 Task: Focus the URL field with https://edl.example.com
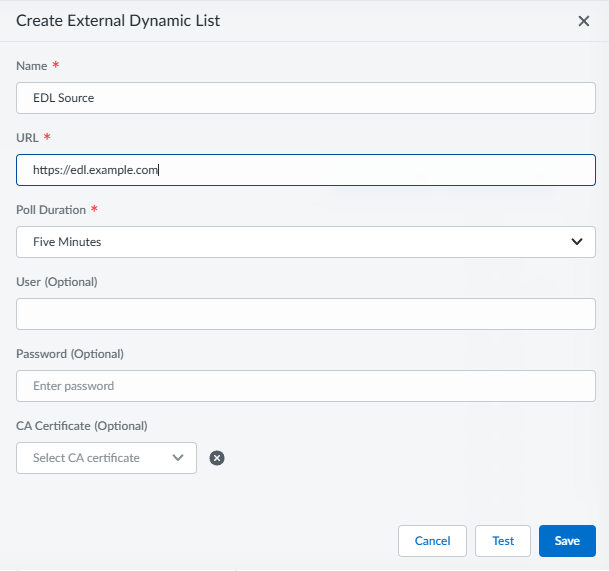(x=306, y=170)
